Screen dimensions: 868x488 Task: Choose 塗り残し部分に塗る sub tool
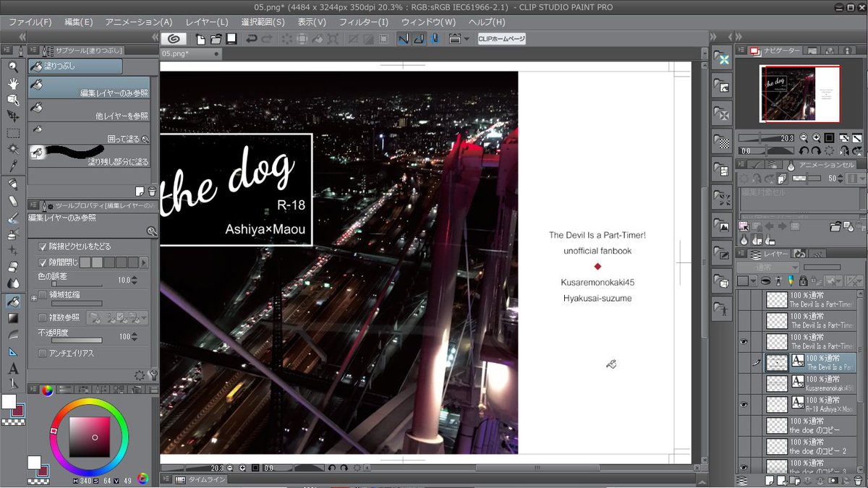(90, 155)
